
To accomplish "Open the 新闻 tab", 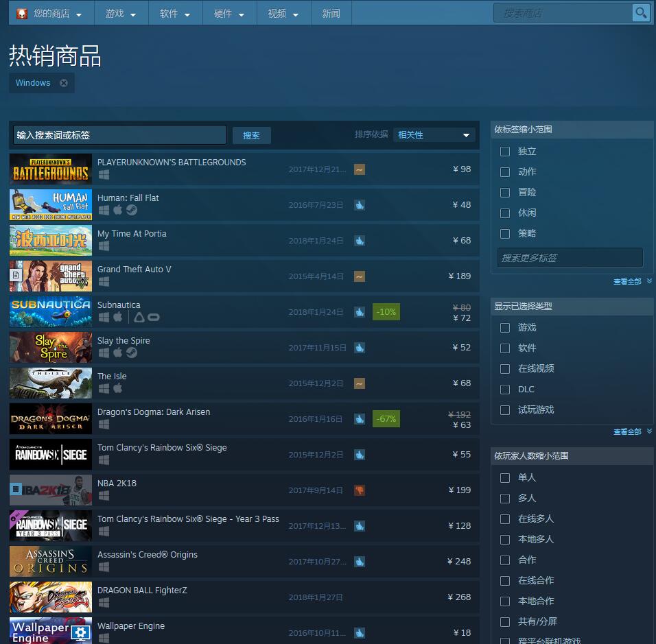I will pos(331,14).
